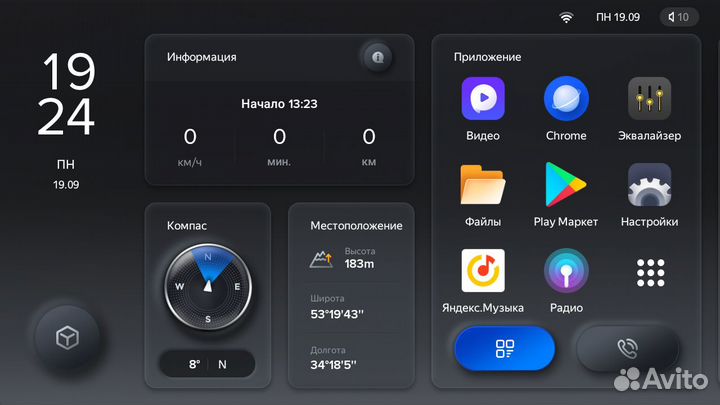Launch Яндекс.Музыка app
Image resolution: width=720 pixels, height=405 pixels.
[482, 271]
